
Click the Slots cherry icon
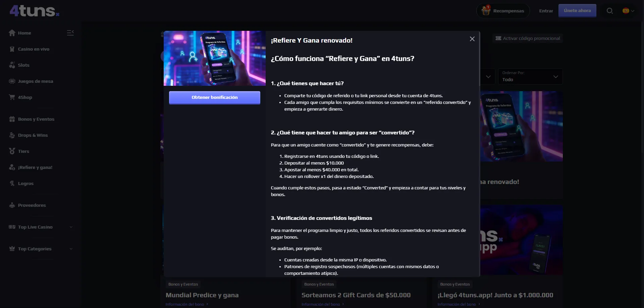[x=12, y=65]
